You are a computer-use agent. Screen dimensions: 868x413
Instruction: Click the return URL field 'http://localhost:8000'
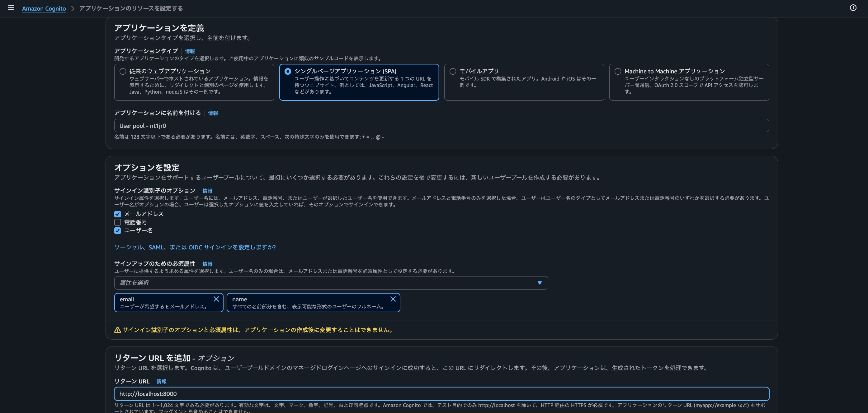tap(441, 394)
